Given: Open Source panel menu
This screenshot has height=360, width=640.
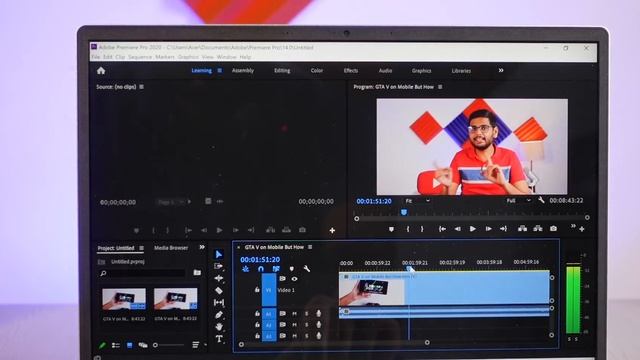Looking at the screenshot, I should [142, 87].
